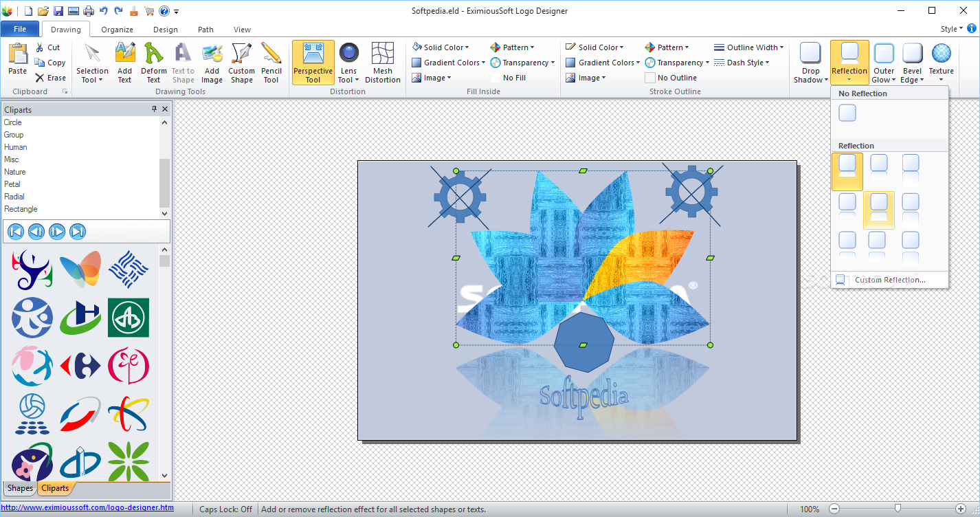This screenshot has width=980, height=517.
Task: Select the Radial clipart category
Action: point(14,197)
